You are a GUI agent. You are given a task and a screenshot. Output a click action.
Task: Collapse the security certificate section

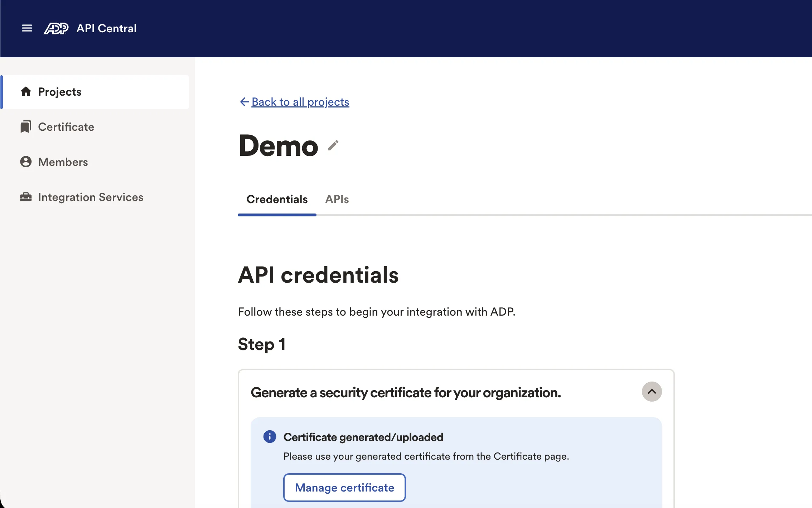[x=652, y=392]
